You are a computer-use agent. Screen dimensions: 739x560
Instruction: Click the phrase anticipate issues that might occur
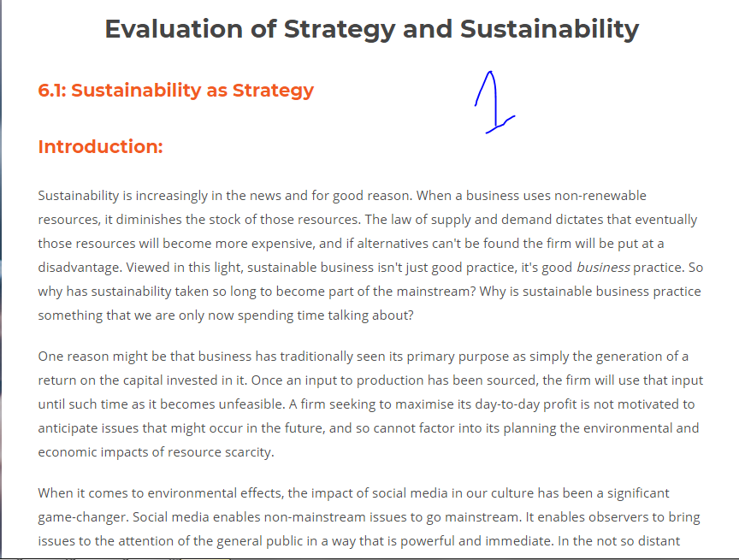(146, 428)
